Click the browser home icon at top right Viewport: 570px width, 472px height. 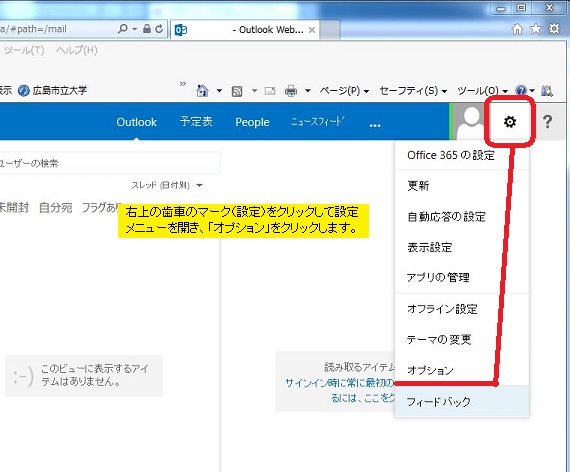click(x=517, y=29)
